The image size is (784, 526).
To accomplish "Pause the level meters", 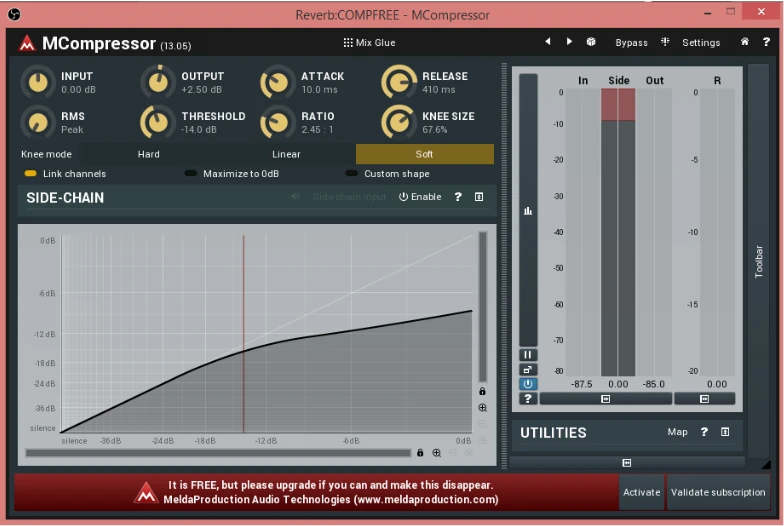I will pyautogui.click(x=528, y=355).
